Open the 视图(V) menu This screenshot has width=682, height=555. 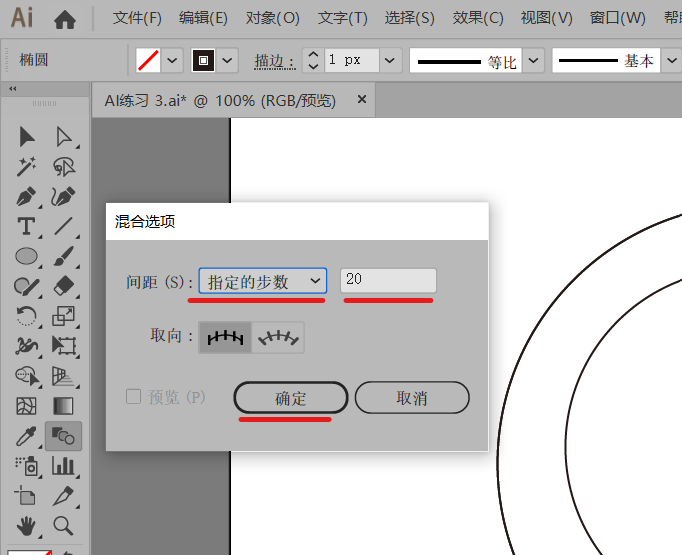pyautogui.click(x=547, y=18)
